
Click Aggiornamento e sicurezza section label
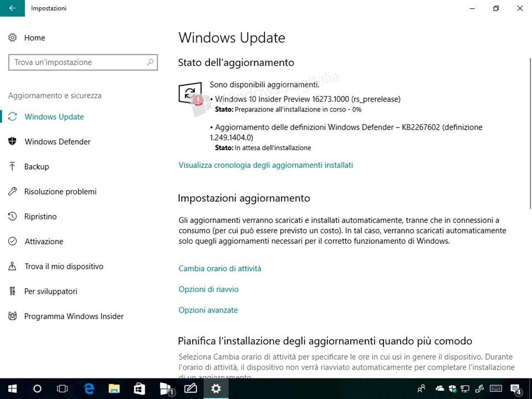pos(55,96)
